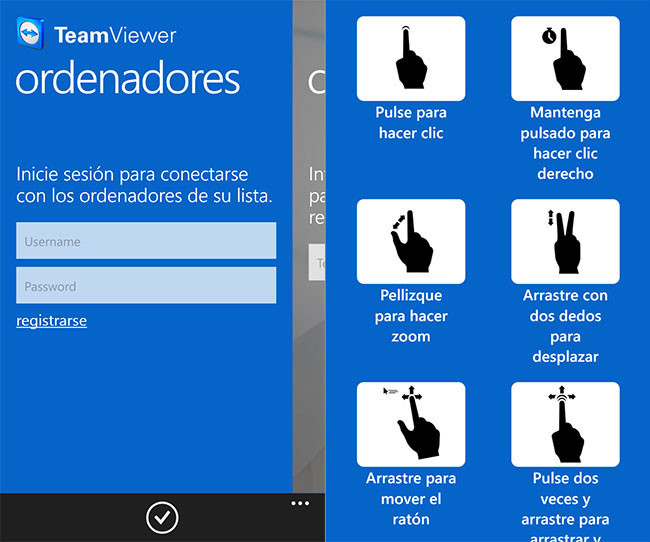Click the 'Mantenga pulsado para hacer clic derecho' caption
The height and width of the screenshot is (542, 650).
point(565,143)
